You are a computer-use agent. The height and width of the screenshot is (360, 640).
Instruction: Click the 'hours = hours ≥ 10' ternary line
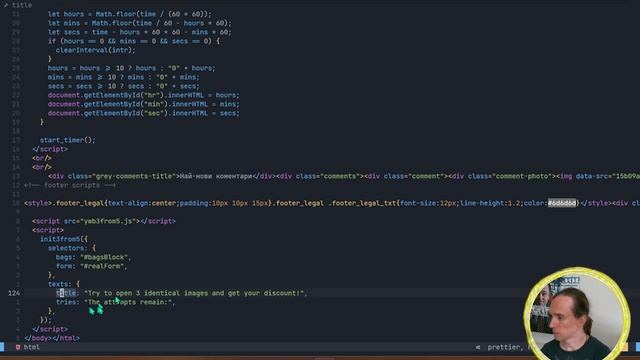tap(131, 68)
